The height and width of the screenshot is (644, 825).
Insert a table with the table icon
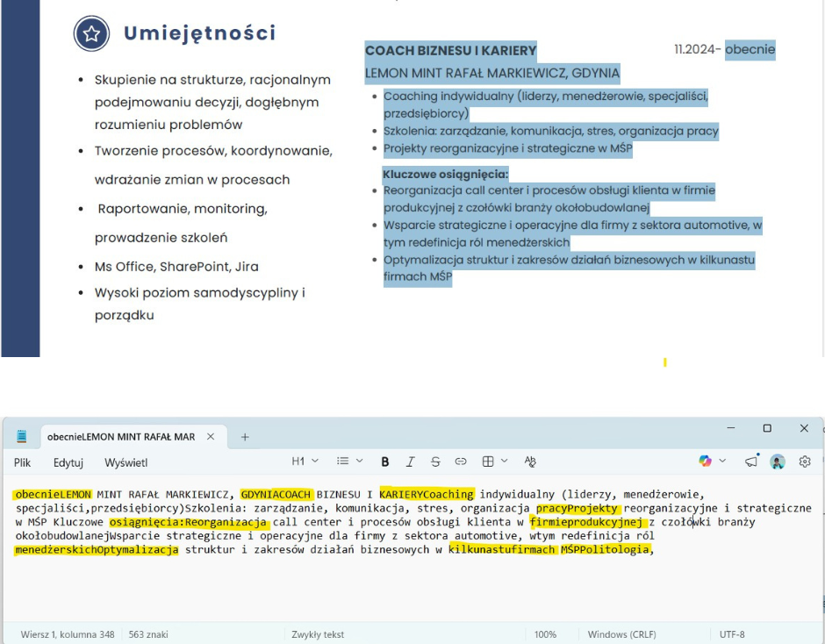488,462
